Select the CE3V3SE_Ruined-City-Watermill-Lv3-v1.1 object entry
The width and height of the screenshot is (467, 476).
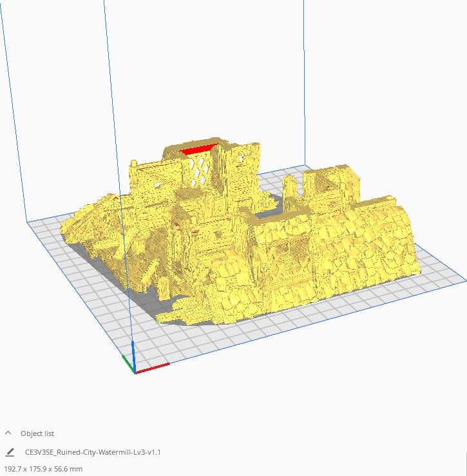coord(93,452)
